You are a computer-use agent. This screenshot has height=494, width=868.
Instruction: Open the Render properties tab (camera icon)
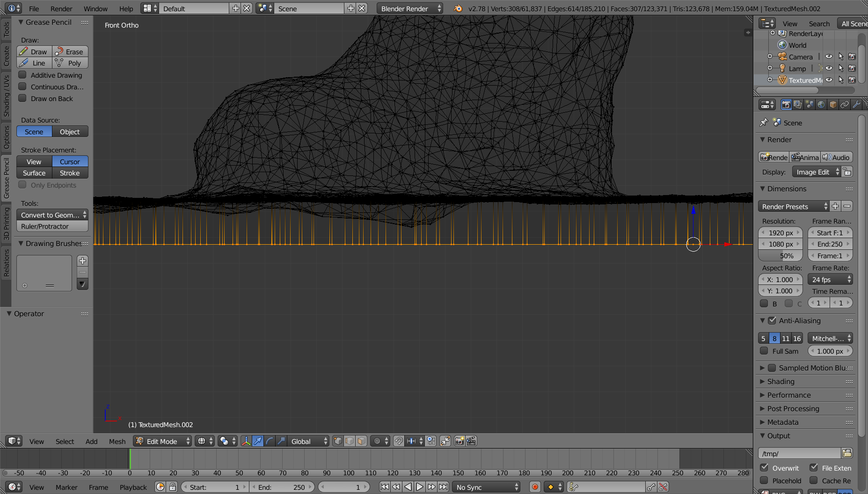[786, 104]
